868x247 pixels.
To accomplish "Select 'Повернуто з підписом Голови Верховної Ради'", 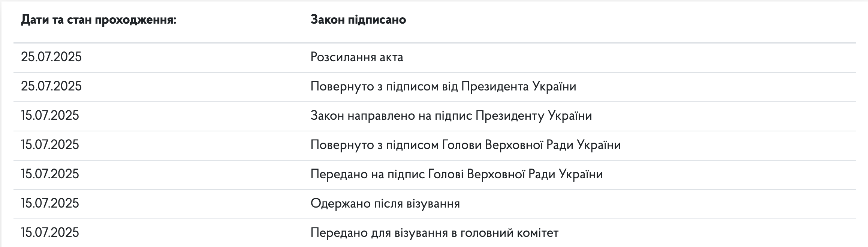I will (465, 145).
